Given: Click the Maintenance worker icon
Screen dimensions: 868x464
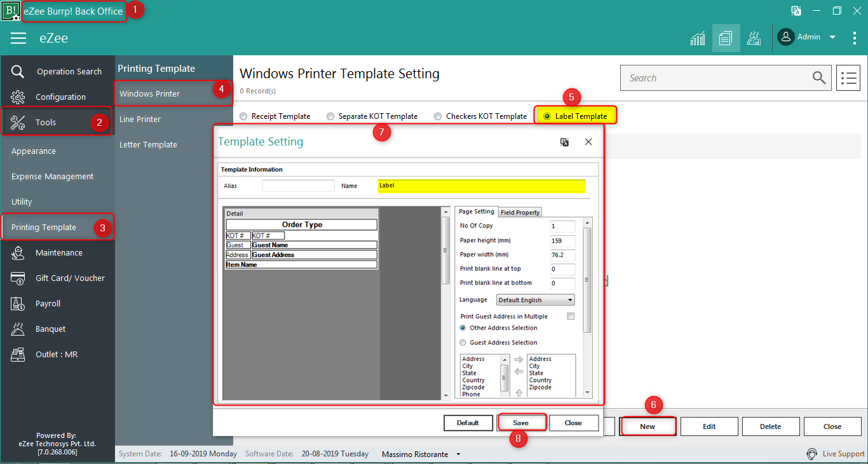Looking at the screenshot, I should [18, 252].
